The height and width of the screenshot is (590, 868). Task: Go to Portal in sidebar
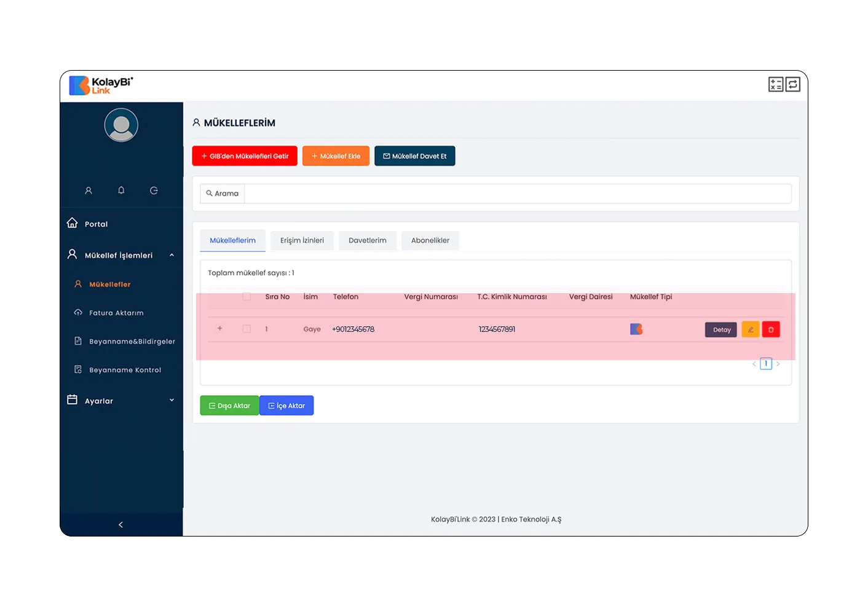(x=96, y=224)
